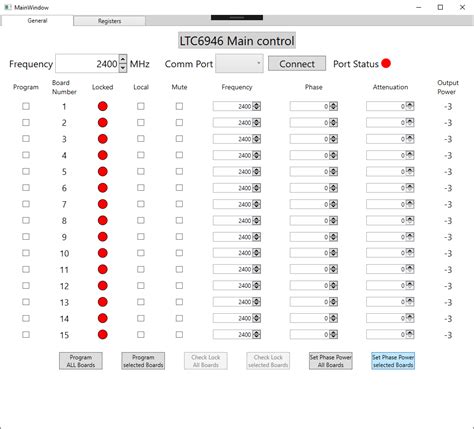The height and width of the screenshot is (429, 474).
Task: Decrease the main Frequency with its down arrow
Action: [123, 68]
